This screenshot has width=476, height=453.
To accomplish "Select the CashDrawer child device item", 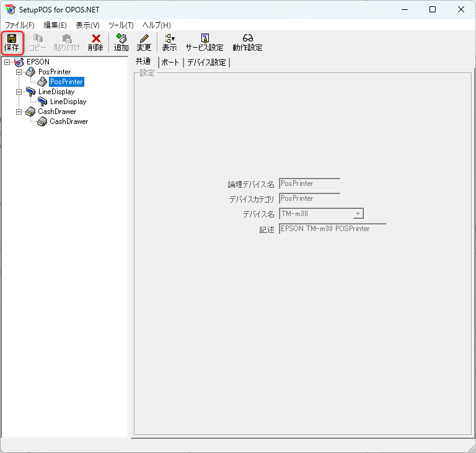I will (x=69, y=121).
